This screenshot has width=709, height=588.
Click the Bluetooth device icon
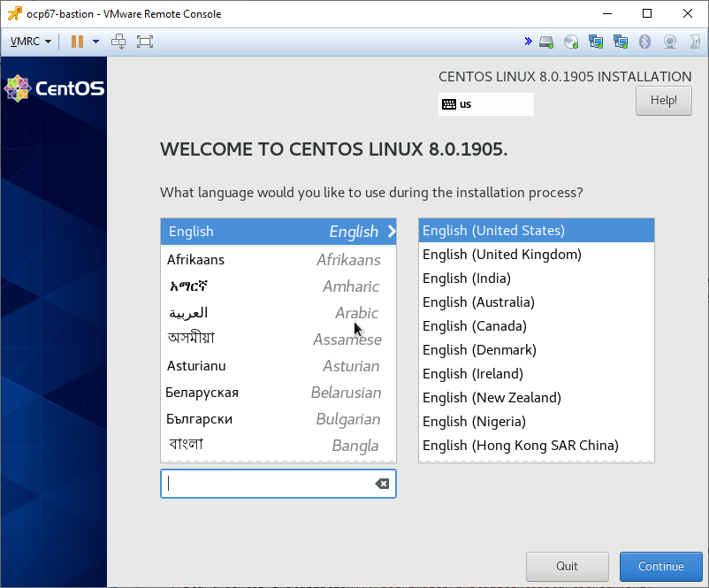(x=644, y=42)
